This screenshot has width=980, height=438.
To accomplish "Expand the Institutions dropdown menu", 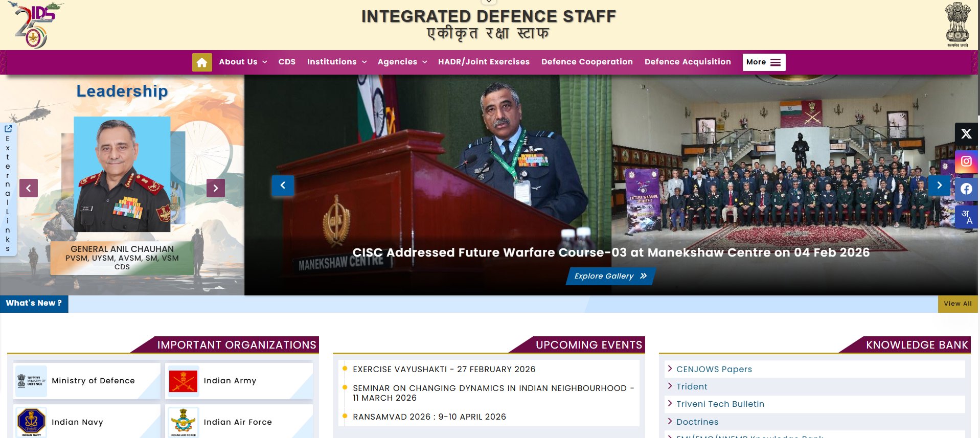I will pos(336,62).
